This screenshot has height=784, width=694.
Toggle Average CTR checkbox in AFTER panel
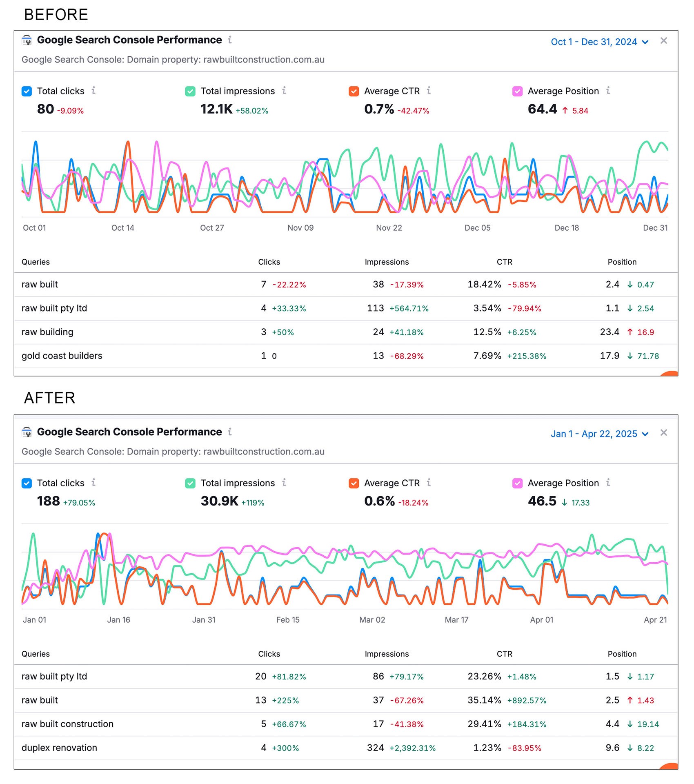354,483
